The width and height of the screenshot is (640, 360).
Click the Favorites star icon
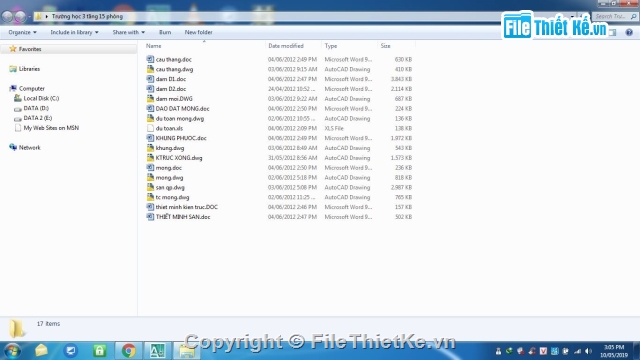13,49
